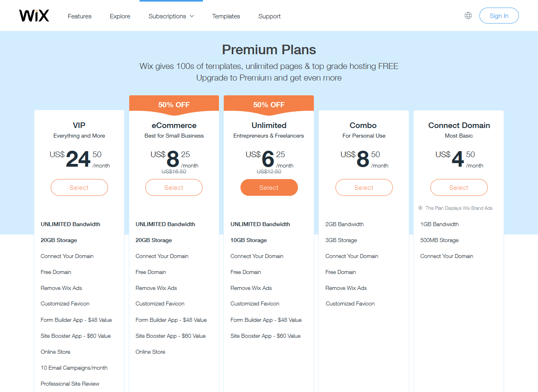Click the Wix logo

click(x=34, y=16)
